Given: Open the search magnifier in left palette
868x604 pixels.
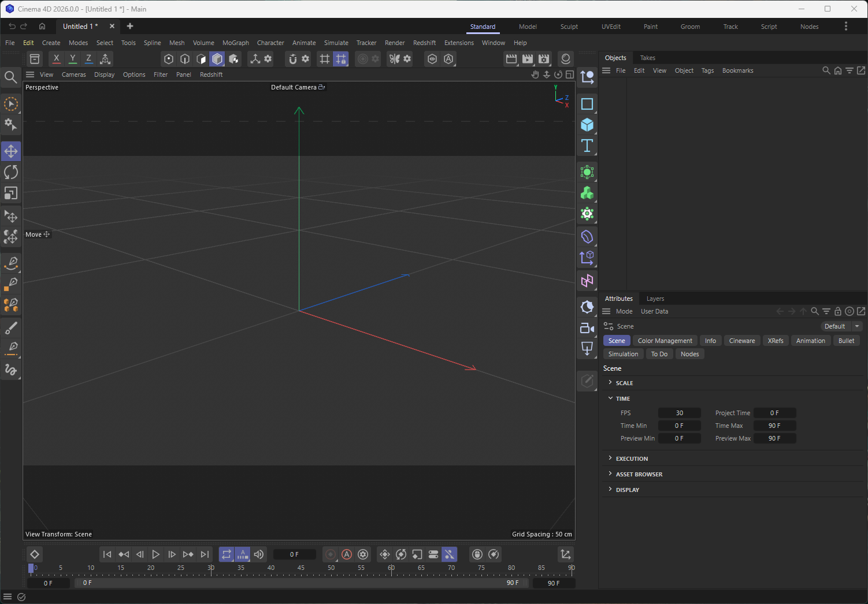Looking at the screenshot, I should coord(10,77).
